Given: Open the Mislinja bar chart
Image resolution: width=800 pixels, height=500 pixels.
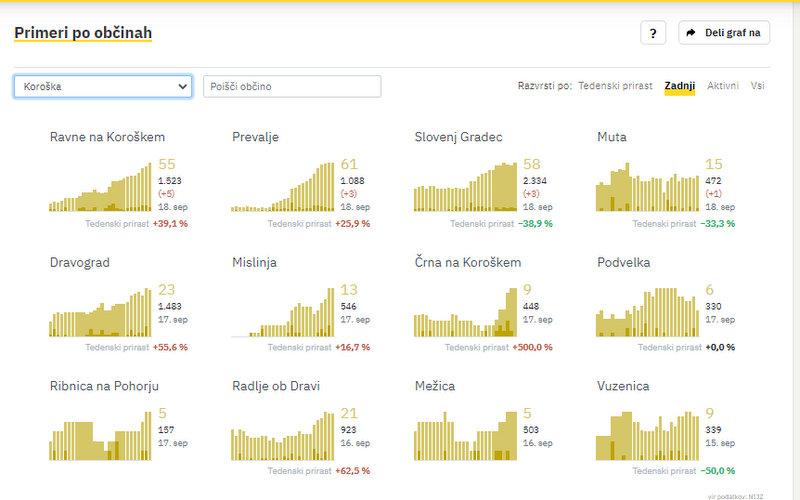Looking at the screenshot, I should (283, 311).
